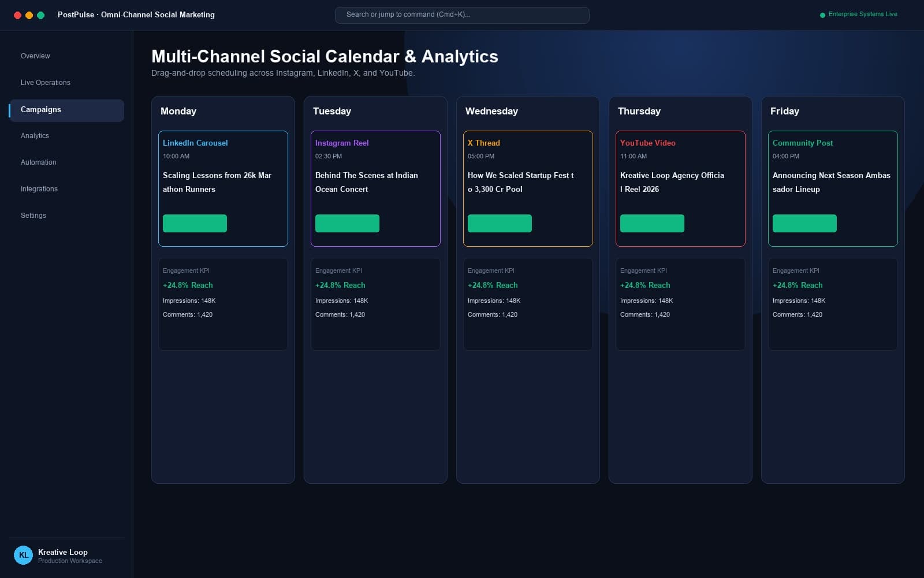Image resolution: width=924 pixels, height=578 pixels.
Task: Open Settings in the sidebar
Action: (33, 216)
